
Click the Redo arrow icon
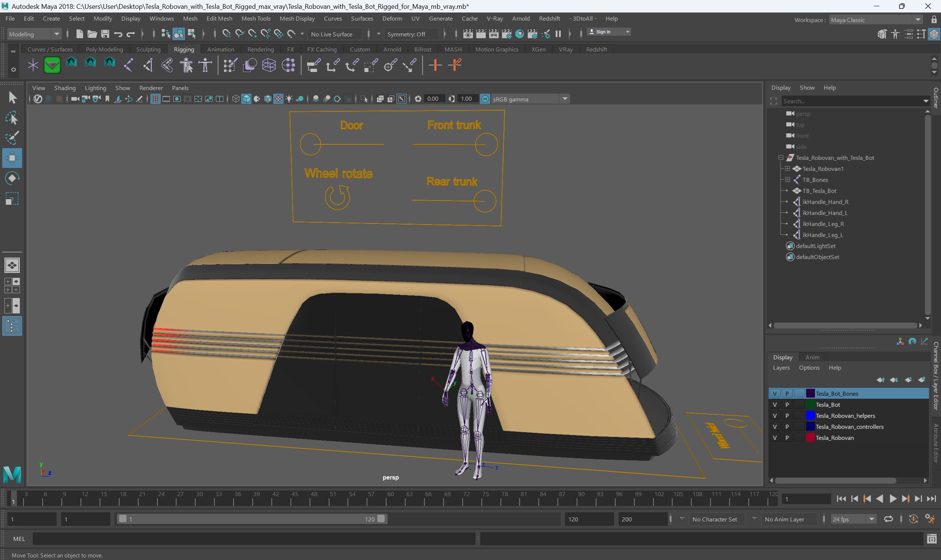(x=131, y=34)
